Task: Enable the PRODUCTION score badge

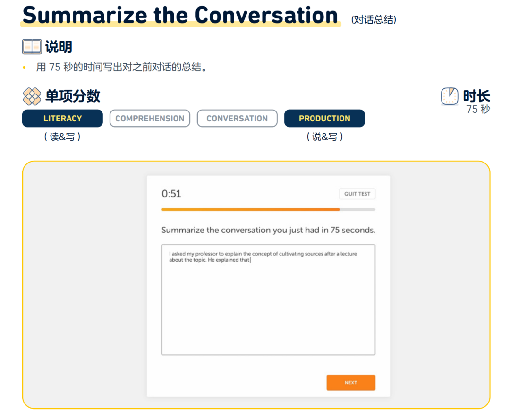Action: pos(324,118)
